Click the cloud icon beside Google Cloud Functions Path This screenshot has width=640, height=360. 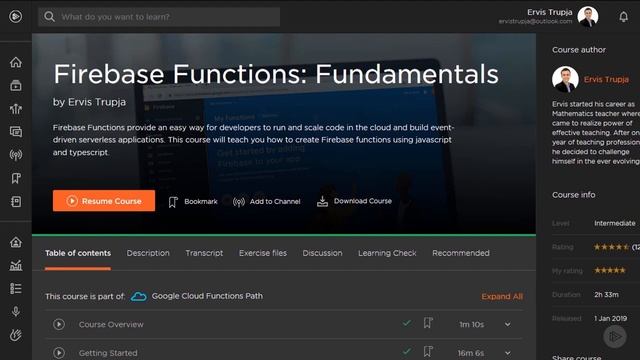(139, 296)
